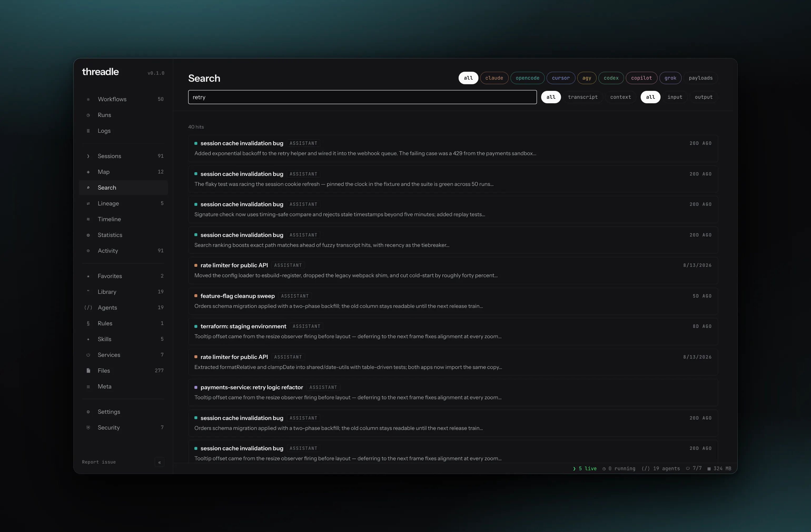Viewport: 811px width, 532px height.
Task: Open the Files sidebar label
Action: point(103,371)
